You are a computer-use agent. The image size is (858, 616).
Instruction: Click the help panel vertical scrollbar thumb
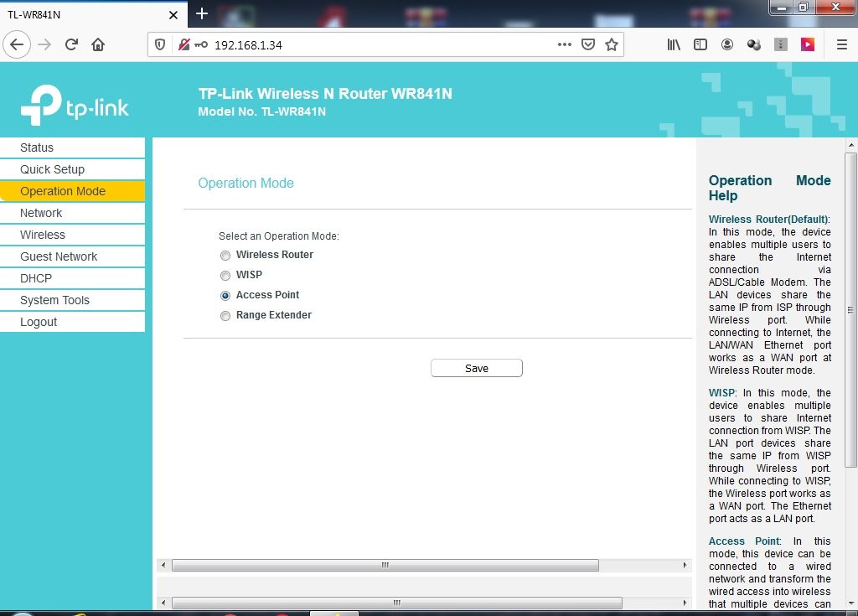coord(851,310)
